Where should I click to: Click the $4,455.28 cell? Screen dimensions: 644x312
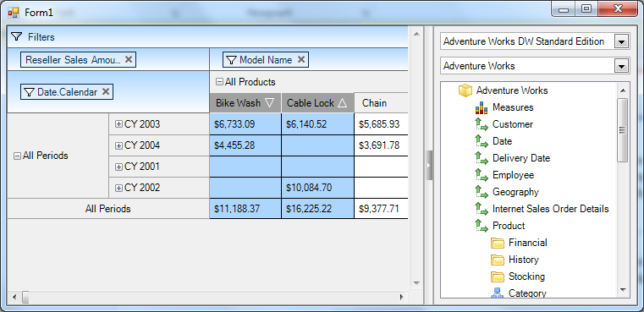(x=245, y=145)
